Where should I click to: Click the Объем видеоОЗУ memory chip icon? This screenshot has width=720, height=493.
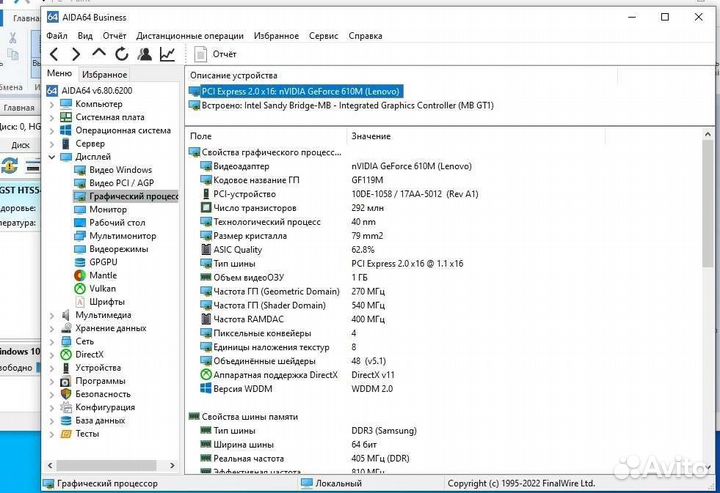point(206,278)
